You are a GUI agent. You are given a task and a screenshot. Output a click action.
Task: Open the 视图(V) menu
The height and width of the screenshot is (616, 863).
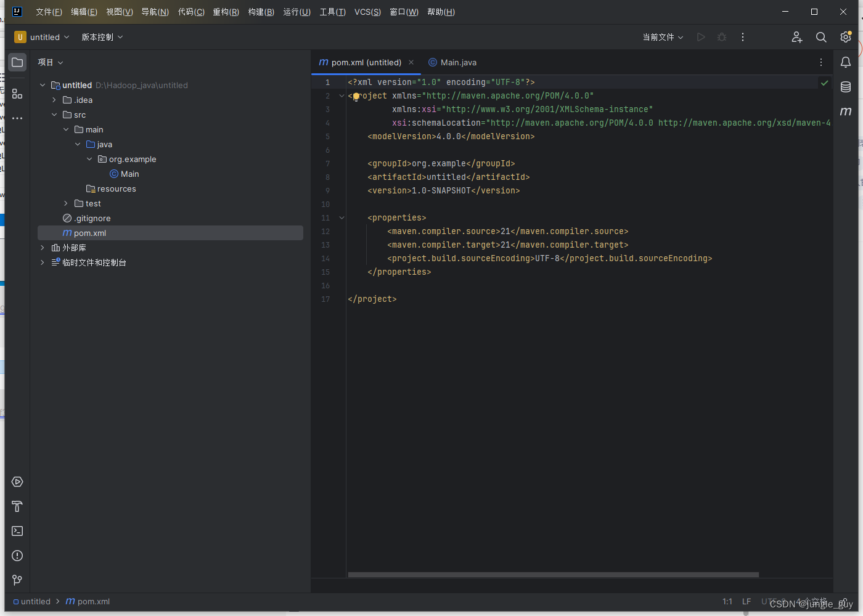pos(120,12)
